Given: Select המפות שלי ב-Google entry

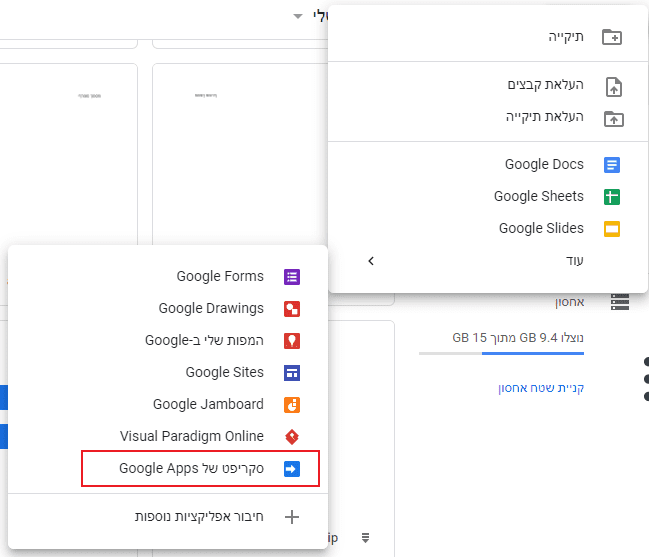Looking at the screenshot, I should point(168,341).
